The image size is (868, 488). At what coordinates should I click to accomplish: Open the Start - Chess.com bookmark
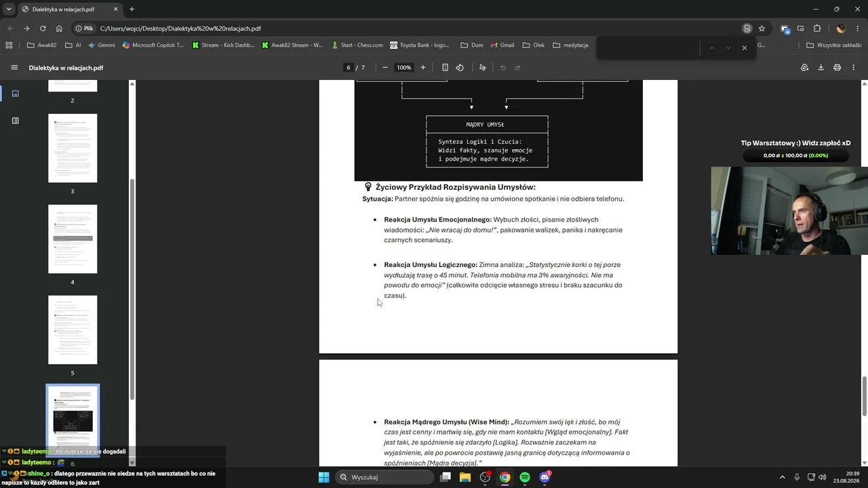pos(357,45)
